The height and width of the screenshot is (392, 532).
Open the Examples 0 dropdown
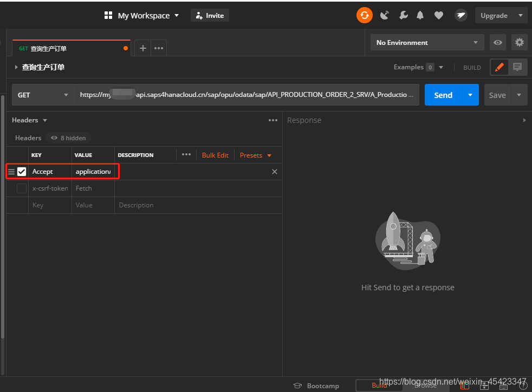click(418, 67)
